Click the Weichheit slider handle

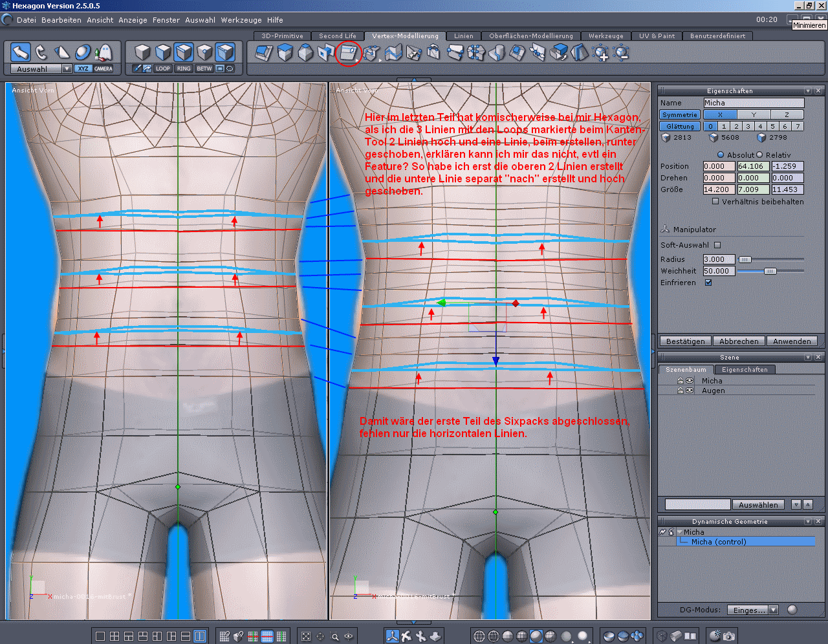[x=770, y=271]
